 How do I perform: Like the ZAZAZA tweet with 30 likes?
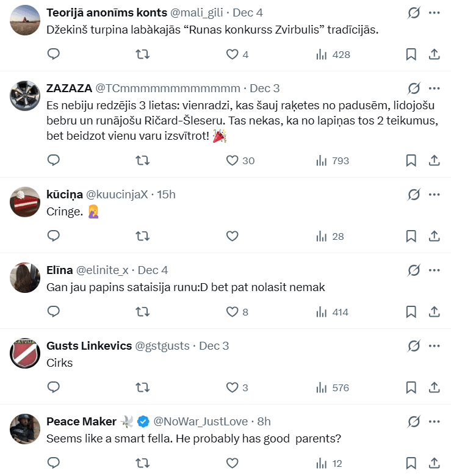pyautogui.click(x=240, y=160)
